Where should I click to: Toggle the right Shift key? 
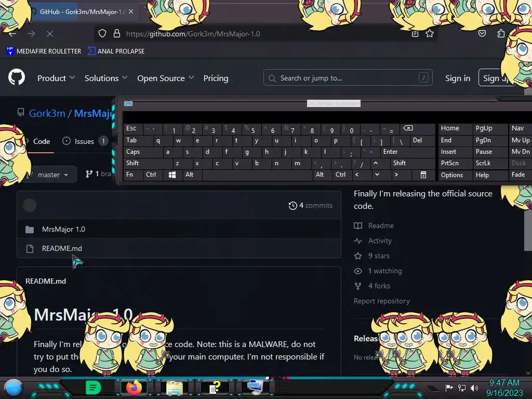click(x=412, y=163)
